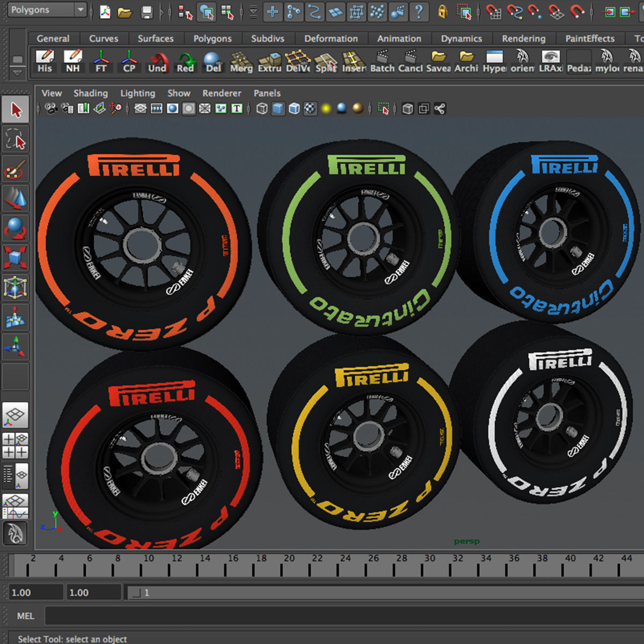The height and width of the screenshot is (644, 644).
Task: Click the FT freeze transformations shelf button
Action: [101, 61]
